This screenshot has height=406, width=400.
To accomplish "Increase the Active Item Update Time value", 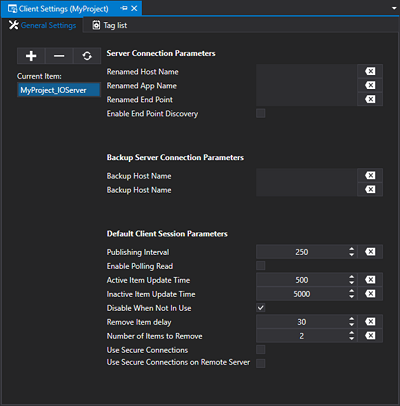I will coord(351,277).
